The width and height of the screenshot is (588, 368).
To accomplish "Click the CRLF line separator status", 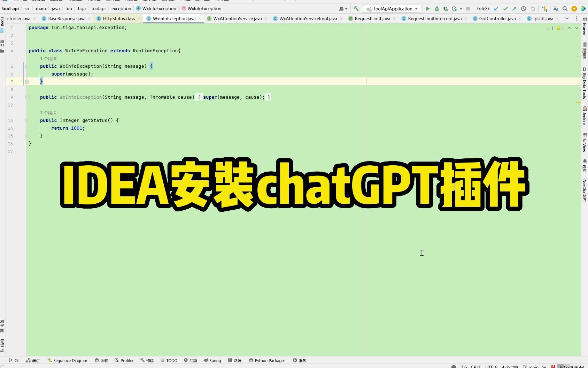I will 475,366.
